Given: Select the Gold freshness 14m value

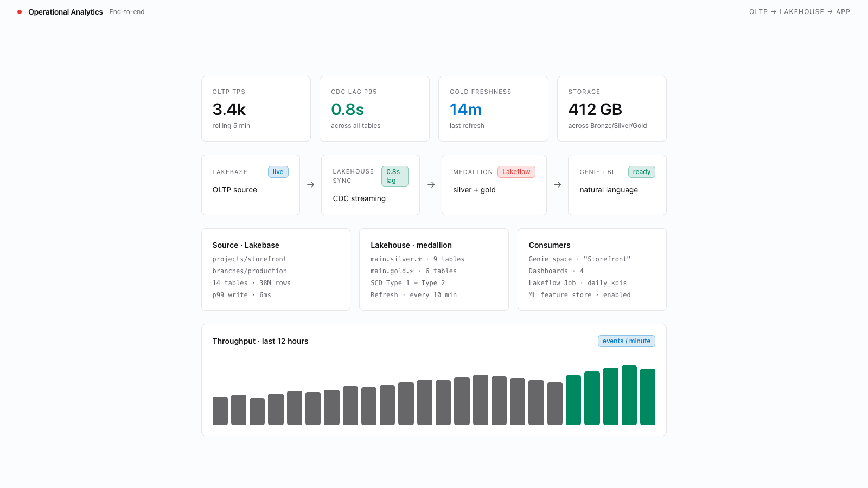Looking at the screenshot, I should [465, 110].
